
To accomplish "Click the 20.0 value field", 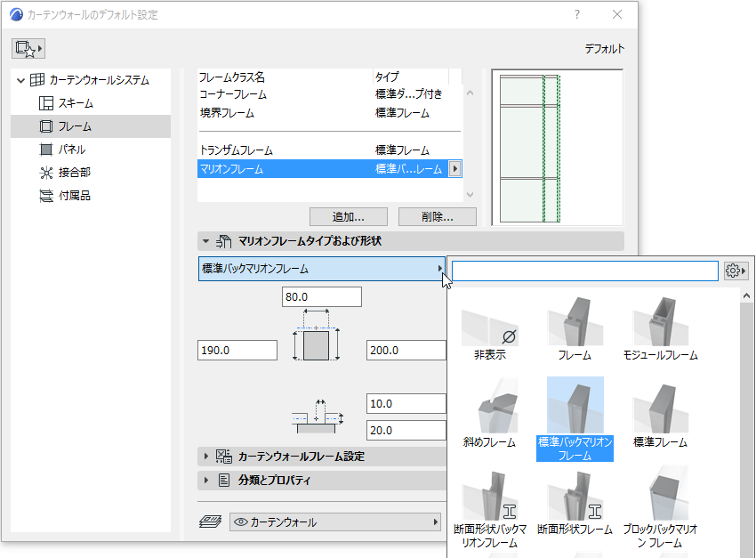I will pyautogui.click(x=406, y=430).
